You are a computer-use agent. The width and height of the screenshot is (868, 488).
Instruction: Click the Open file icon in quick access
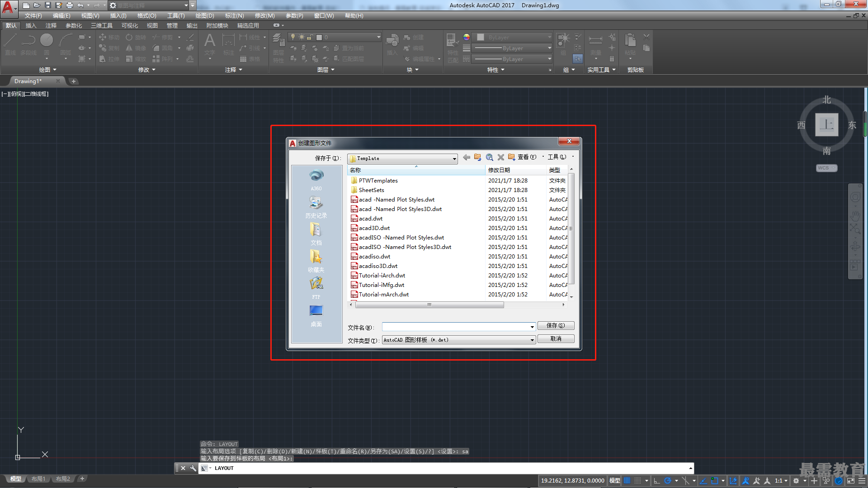(x=37, y=5)
